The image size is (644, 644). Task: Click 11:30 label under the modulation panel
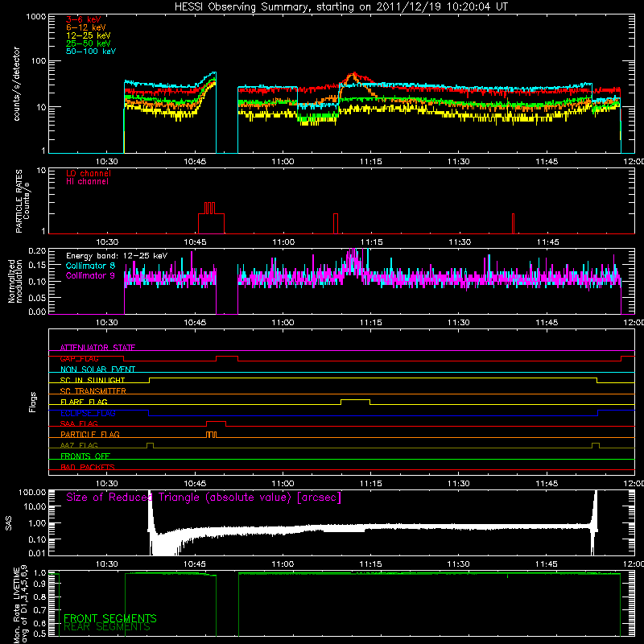point(459,323)
